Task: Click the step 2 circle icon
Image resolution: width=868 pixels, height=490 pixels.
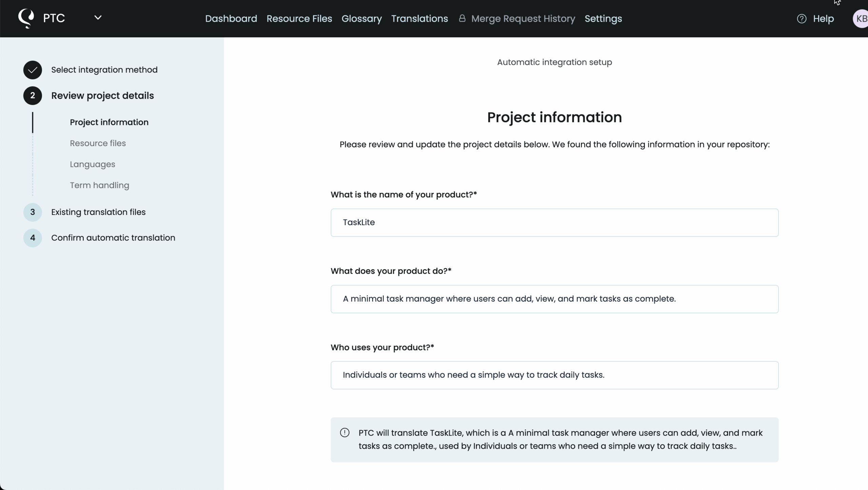Action: pyautogui.click(x=33, y=96)
